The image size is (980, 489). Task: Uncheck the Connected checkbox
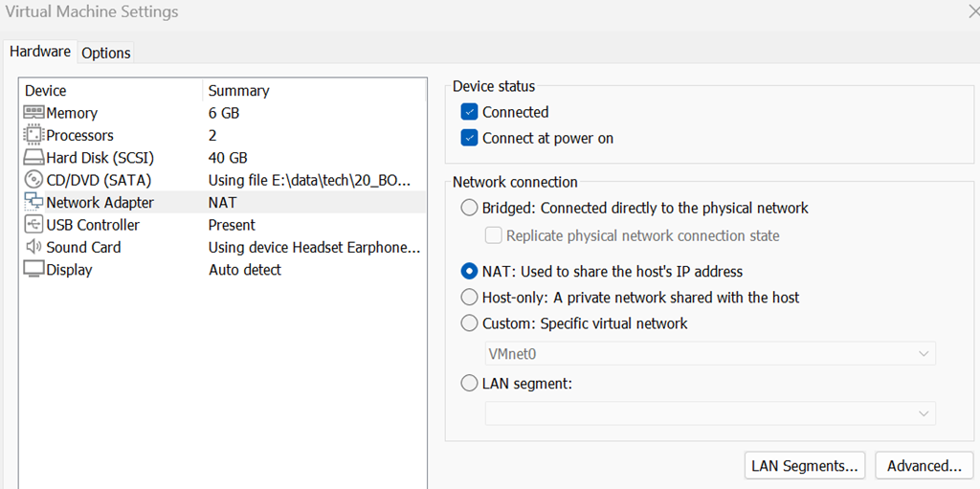469,112
